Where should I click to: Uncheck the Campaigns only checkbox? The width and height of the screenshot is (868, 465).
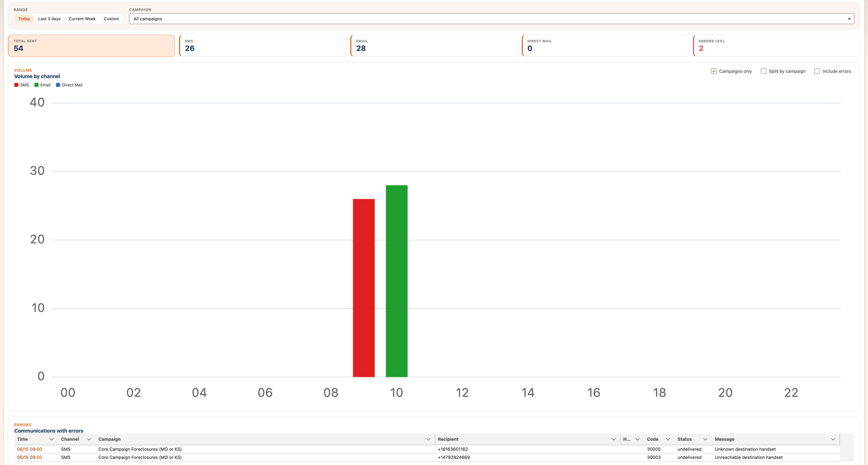[714, 71]
